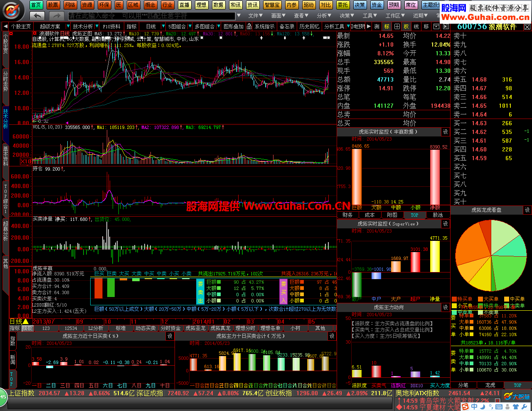Open the 近期 menu dropdown
This screenshot has height=411, width=532.
point(420,16)
